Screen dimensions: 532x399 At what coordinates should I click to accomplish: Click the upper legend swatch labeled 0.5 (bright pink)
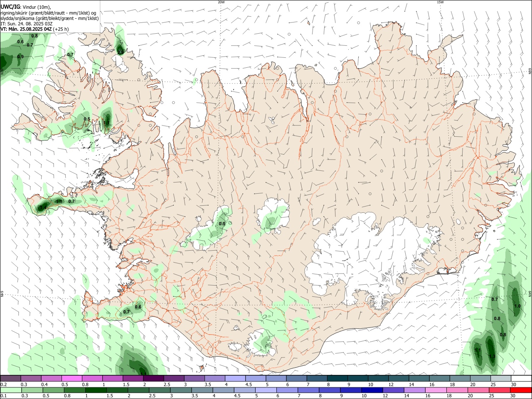tap(72, 378)
